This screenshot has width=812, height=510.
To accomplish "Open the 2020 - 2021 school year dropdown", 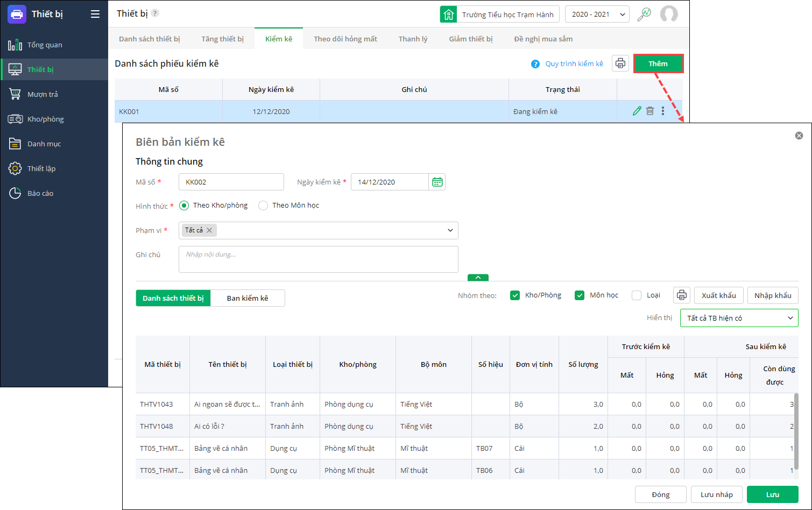I will tap(597, 15).
